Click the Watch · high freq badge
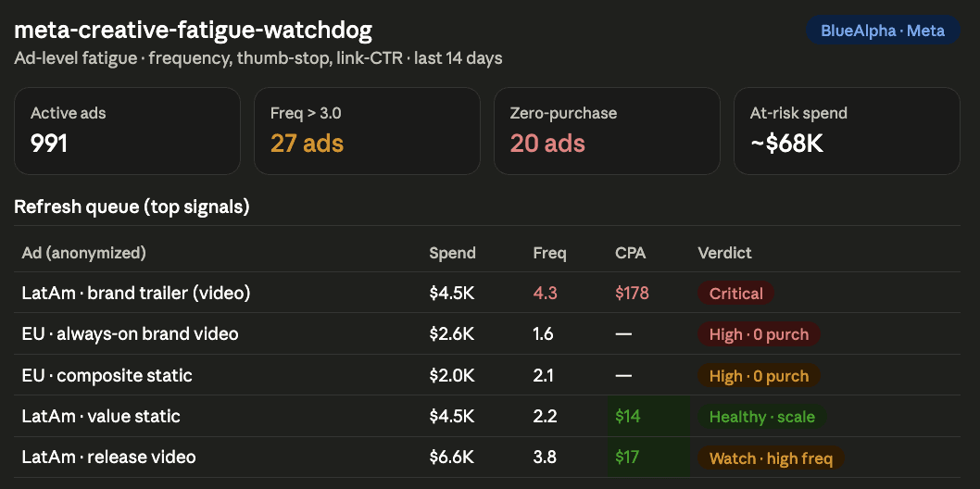The image size is (980, 489). click(772, 458)
